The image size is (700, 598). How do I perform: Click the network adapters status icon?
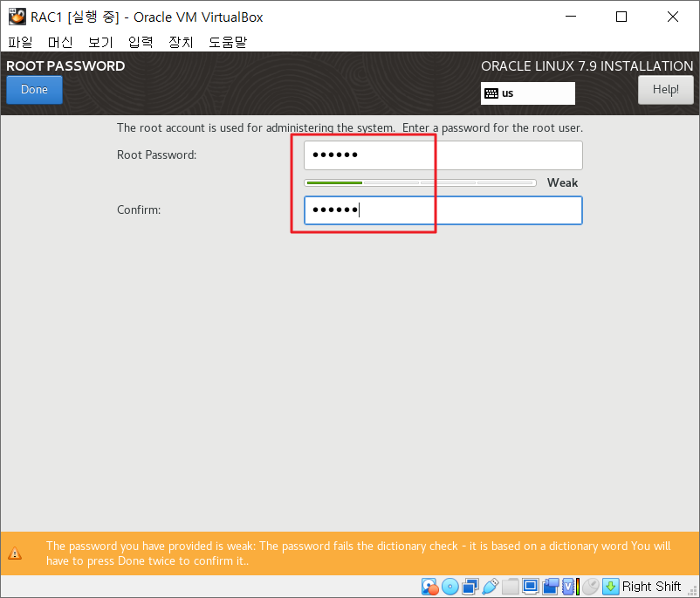coord(470,587)
